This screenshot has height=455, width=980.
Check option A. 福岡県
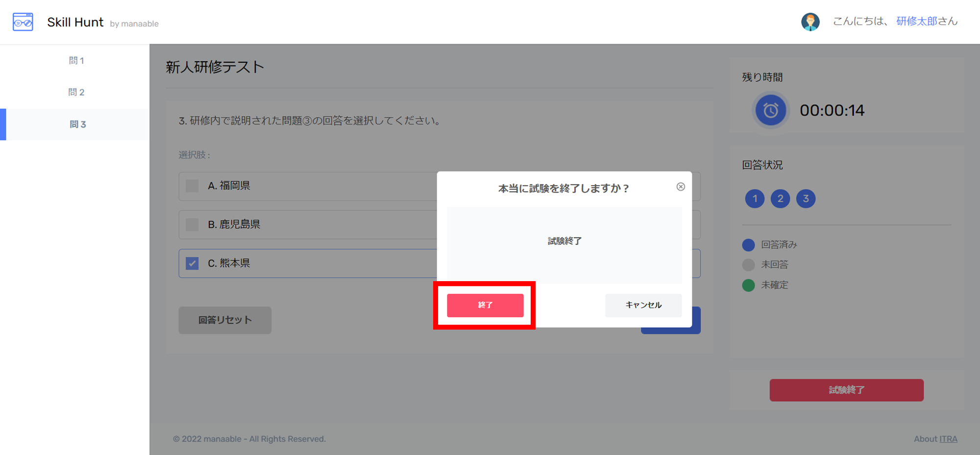click(192, 186)
